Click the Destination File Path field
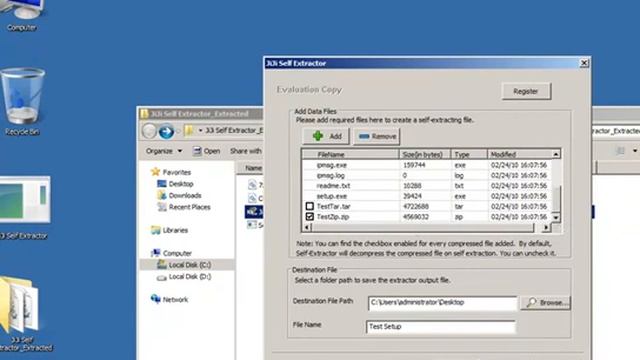This screenshot has width=640, height=360. pos(442,303)
